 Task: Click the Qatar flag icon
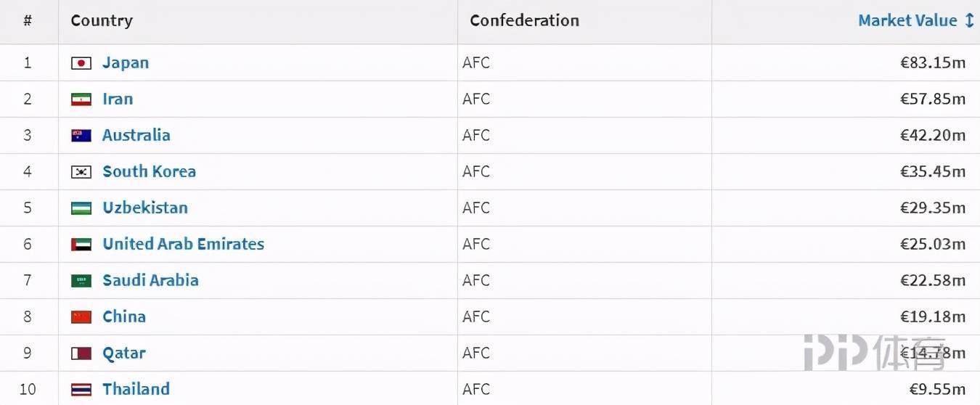[81, 353]
